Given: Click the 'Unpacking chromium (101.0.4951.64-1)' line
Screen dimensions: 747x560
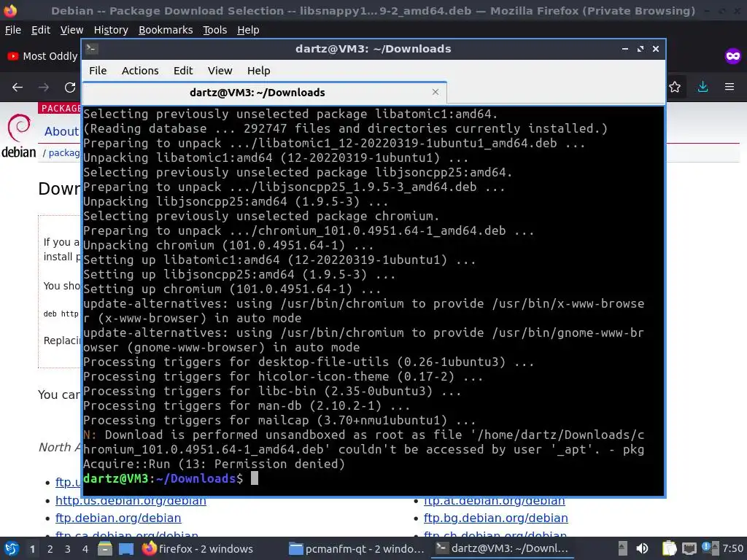Looking at the screenshot, I should pyautogui.click(x=228, y=245).
